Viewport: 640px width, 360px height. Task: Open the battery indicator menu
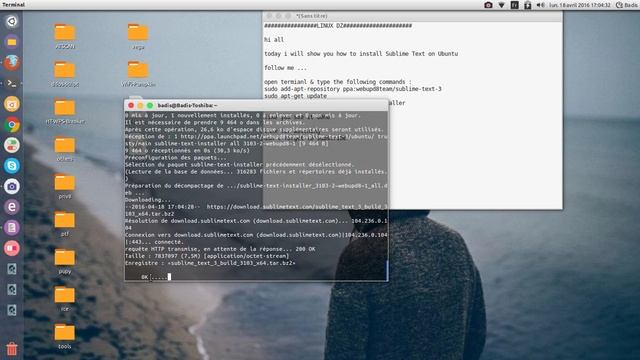pyautogui.click(x=528, y=5)
